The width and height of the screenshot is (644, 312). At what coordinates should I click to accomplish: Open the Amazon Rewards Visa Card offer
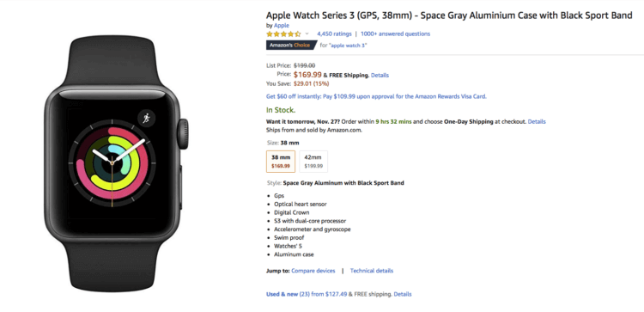click(376, 96)
